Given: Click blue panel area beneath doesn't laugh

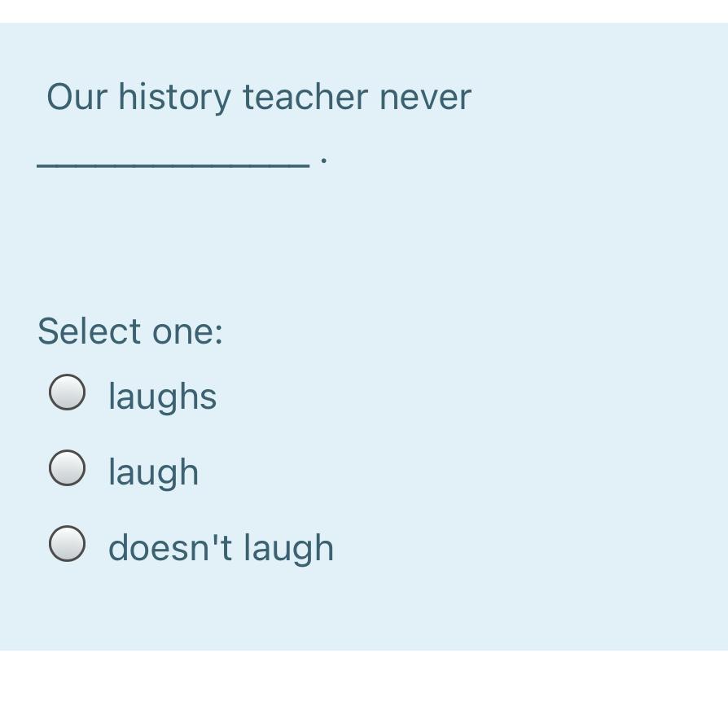Looking at the screenshot, I should (364, 611).
